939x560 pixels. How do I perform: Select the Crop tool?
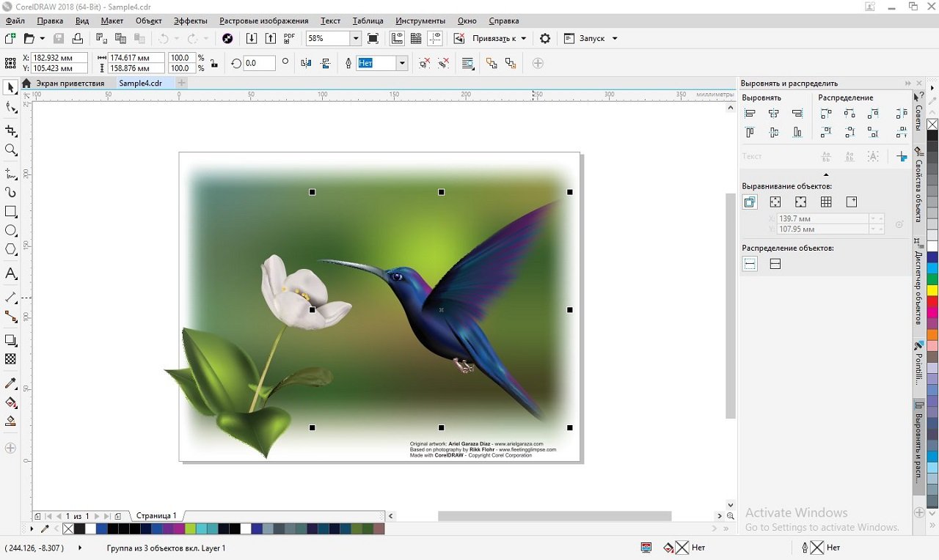11,131
